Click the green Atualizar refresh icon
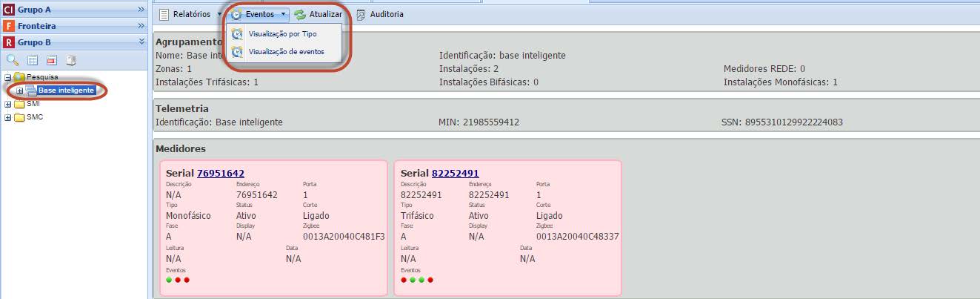980x299 pixels. click(x=300, y=15)
